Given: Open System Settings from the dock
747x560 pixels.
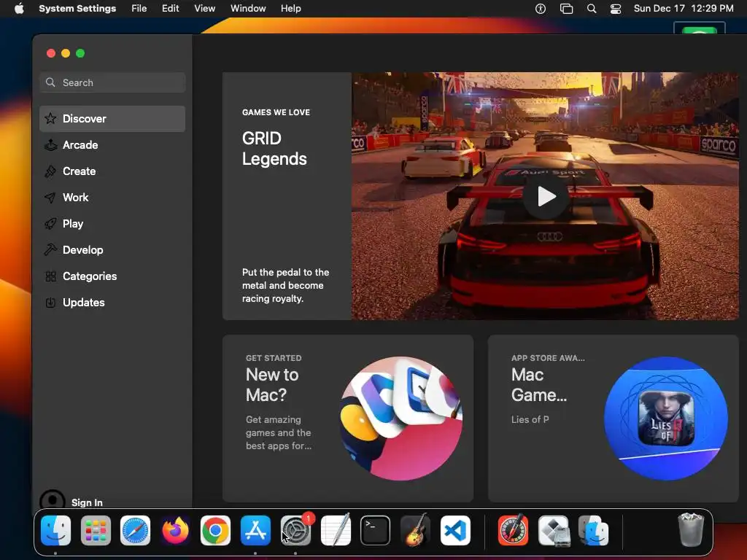Looking at the screenshot, I should point(295,530).
